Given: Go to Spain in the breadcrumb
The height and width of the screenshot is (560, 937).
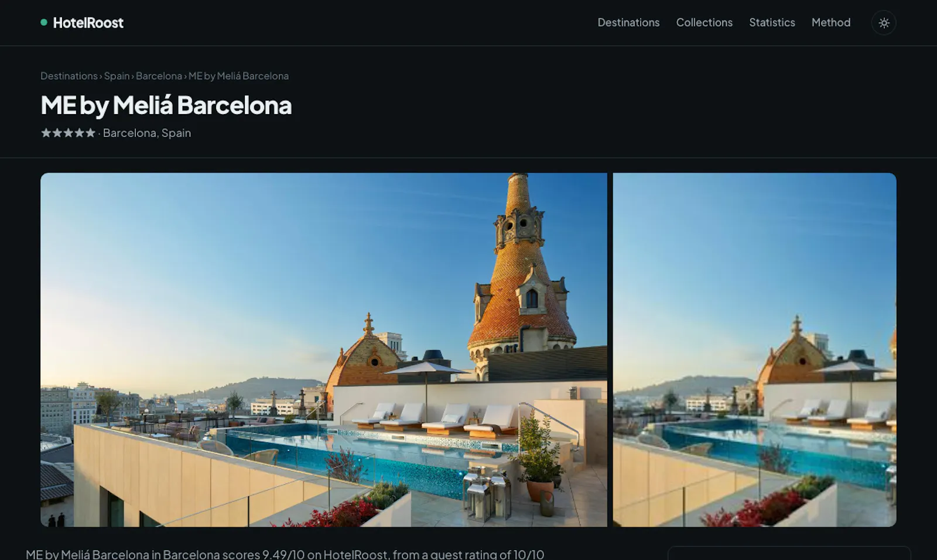Looking at the screenshot, I should [117, 75].
